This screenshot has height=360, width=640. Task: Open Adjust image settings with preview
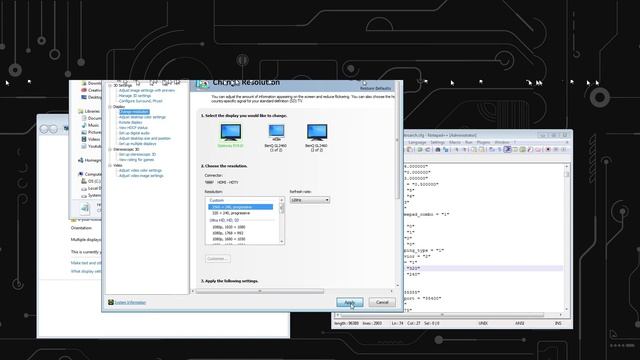pyautogui.click(x=147, y=90)
